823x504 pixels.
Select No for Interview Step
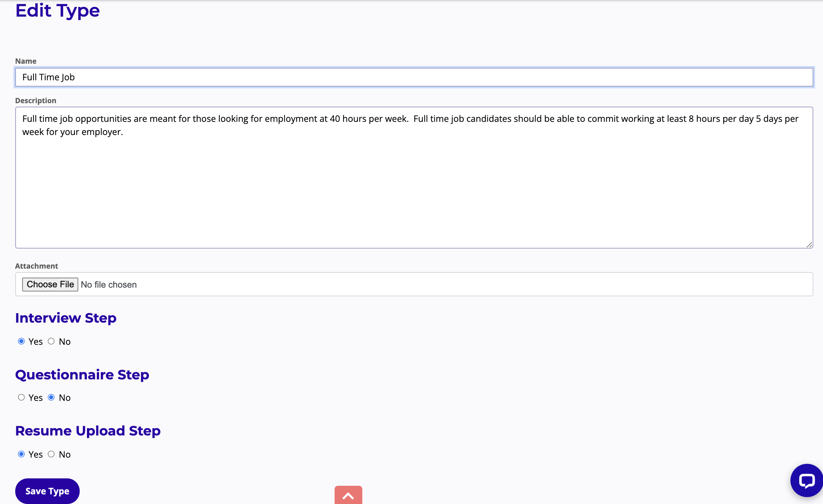coord(51,341)
